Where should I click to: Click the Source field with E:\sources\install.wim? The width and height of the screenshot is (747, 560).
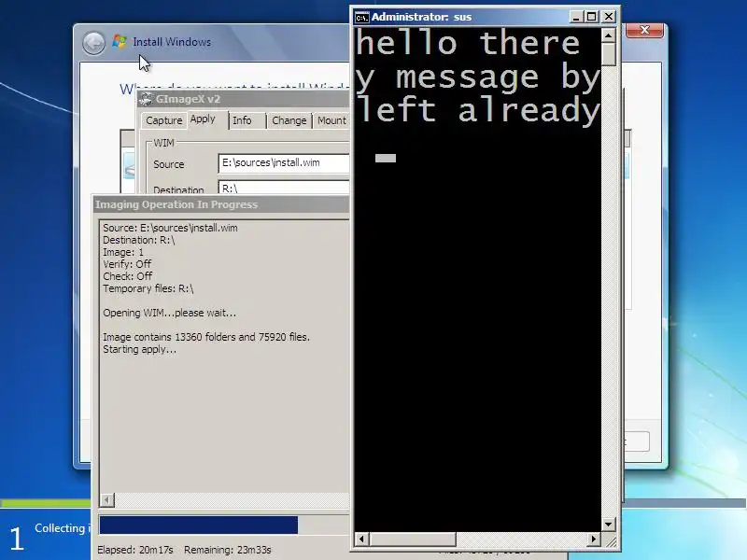click(x=284, y=162)
